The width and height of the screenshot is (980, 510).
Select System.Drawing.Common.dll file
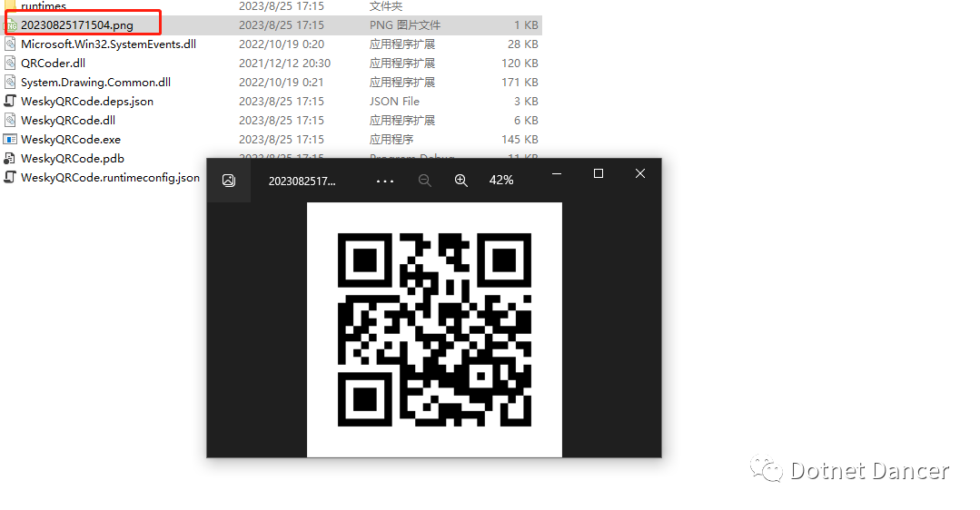tap(95, 83)
